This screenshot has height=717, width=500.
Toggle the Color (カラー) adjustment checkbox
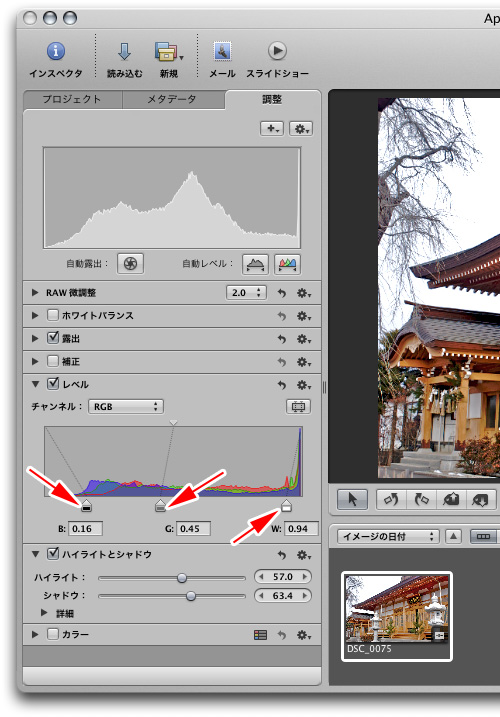53,634
